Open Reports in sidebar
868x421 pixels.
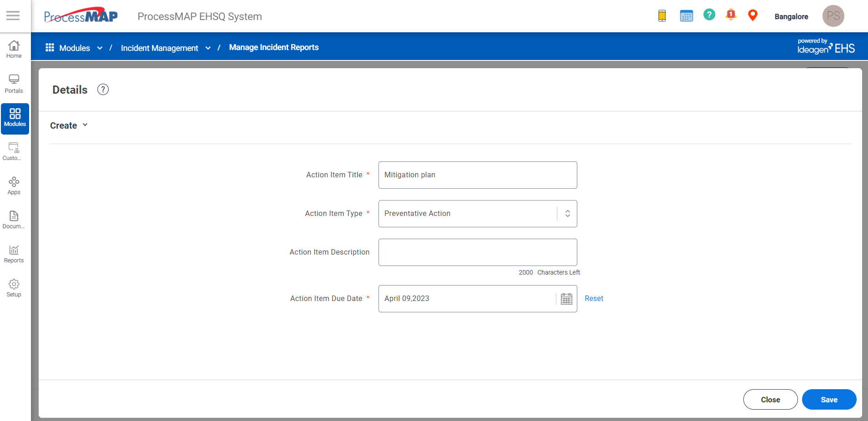14,254
